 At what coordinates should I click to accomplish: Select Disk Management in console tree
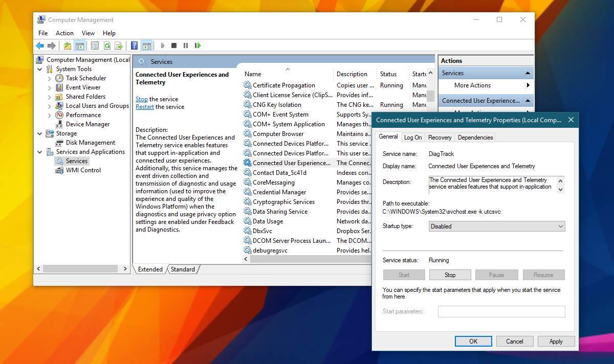(x=90, y=143)
